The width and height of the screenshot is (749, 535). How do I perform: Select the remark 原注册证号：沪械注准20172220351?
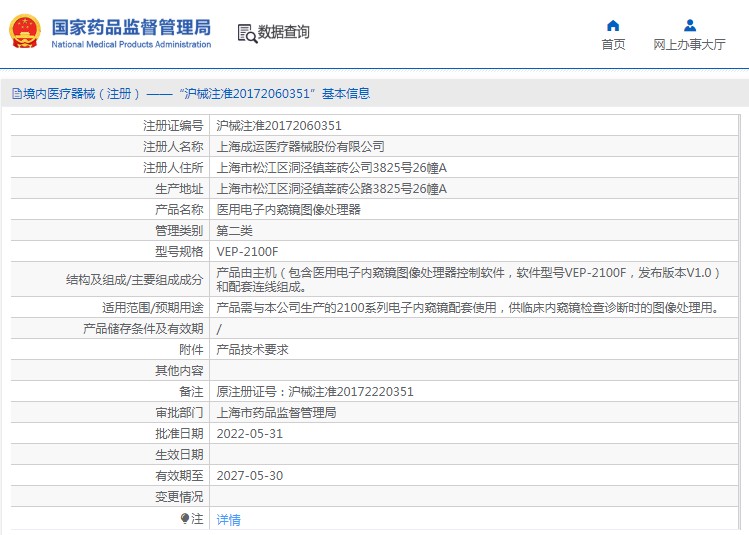click(315, 392)
